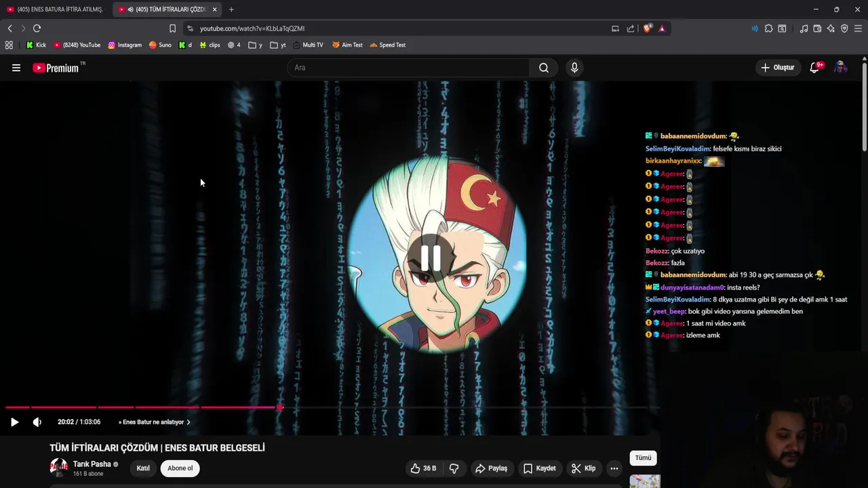The image size is (868, 488).
Task: Click the blue sound waves toolbar icon
Action: [x=754, y=28]
